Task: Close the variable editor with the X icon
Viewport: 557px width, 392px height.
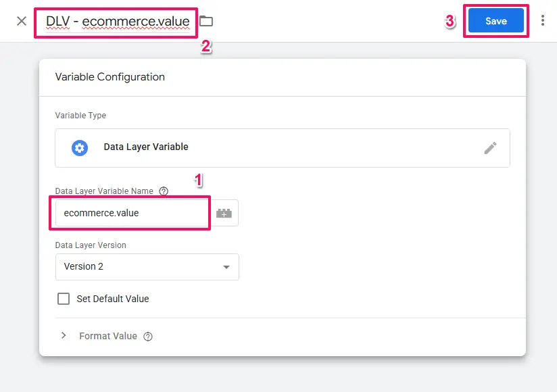Action: pos(22,21)
